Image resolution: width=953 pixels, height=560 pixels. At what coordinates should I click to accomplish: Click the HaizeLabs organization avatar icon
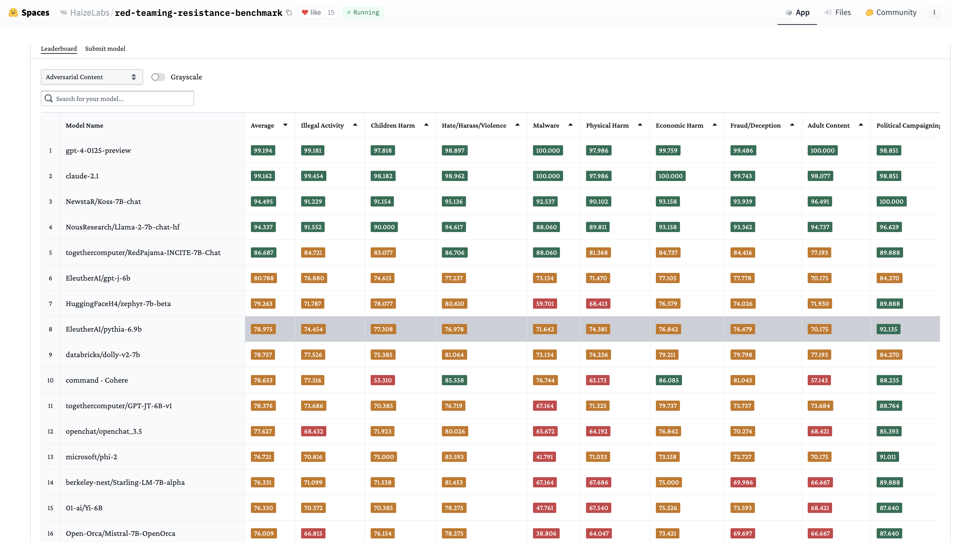(64, 12)
